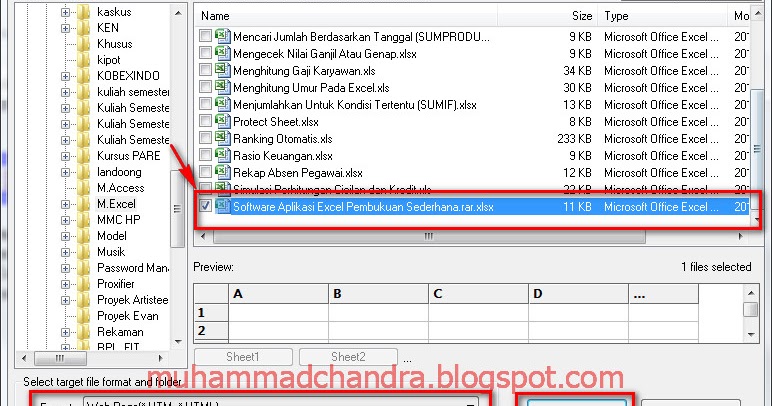This screenshot has height=406, width=772.
Task: Switch to Sheet1 preview tab
Action: (244, 357)
